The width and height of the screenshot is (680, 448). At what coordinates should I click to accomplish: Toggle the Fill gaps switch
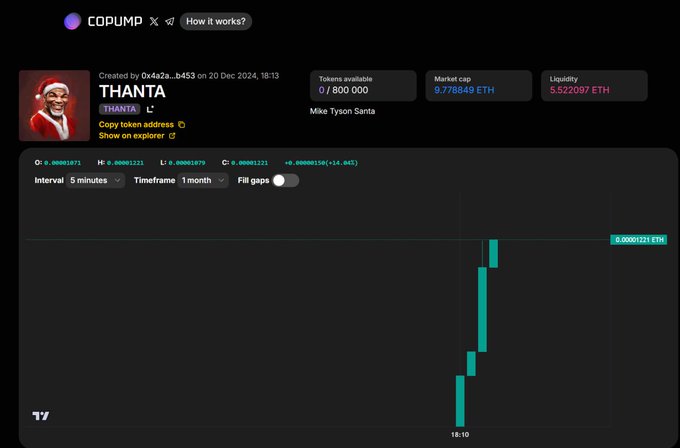286,180
